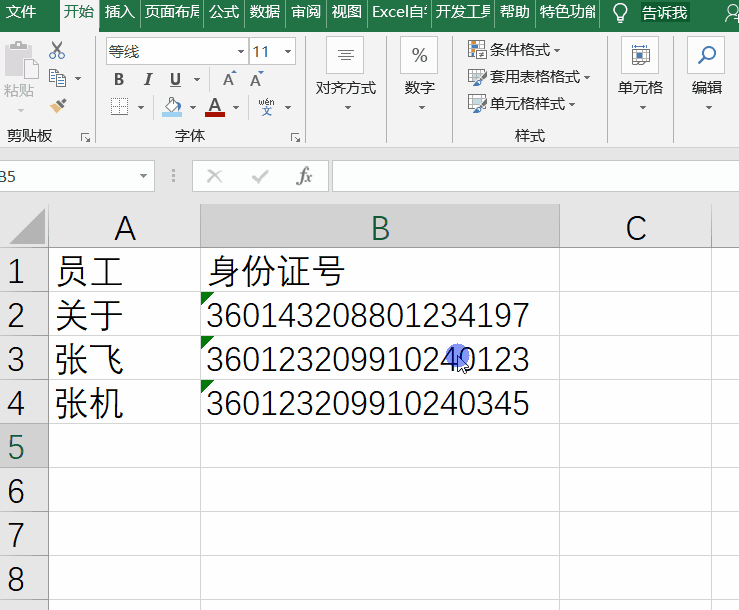Click the cell borders icon

(x=119, y=107)
